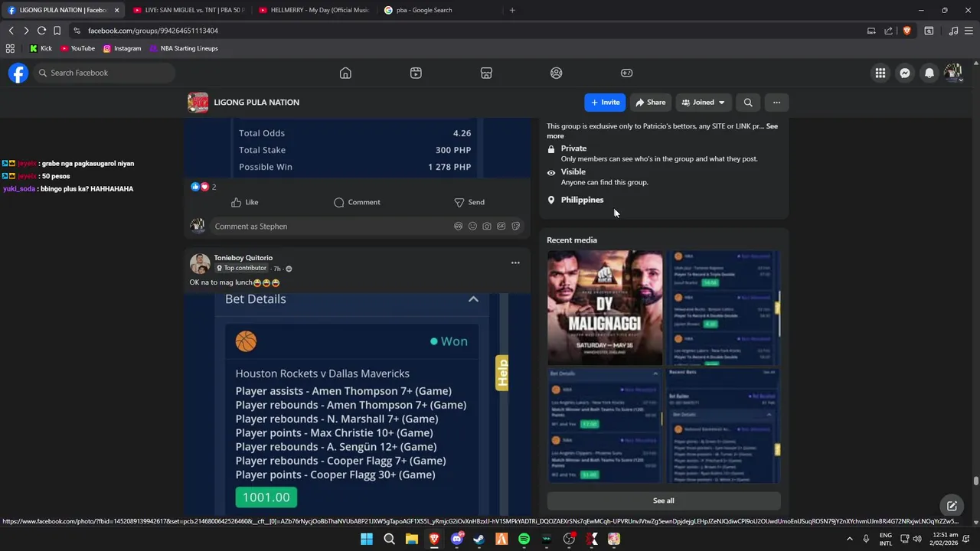Reload the page with browser refresh
The image size is (980, 551).
(x=41, y=31)
